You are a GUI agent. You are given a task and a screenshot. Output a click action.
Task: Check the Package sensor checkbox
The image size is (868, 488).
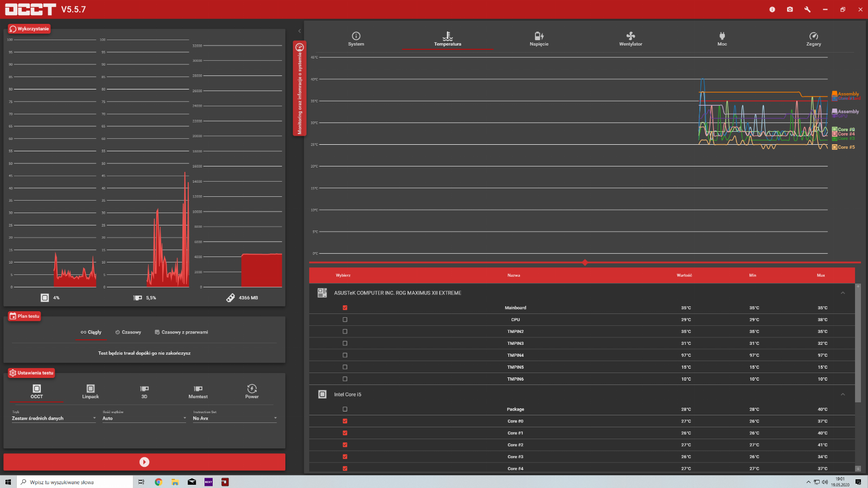point(345,409)
